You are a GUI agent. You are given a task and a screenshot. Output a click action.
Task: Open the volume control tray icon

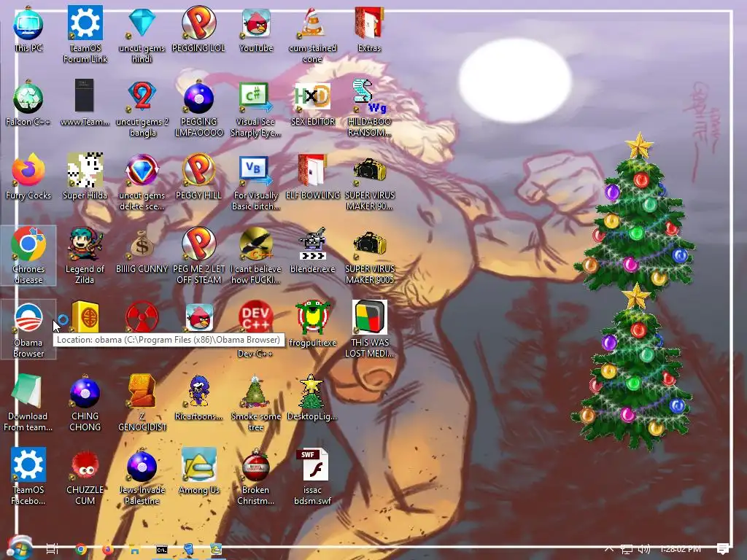(x=644, y=549)
